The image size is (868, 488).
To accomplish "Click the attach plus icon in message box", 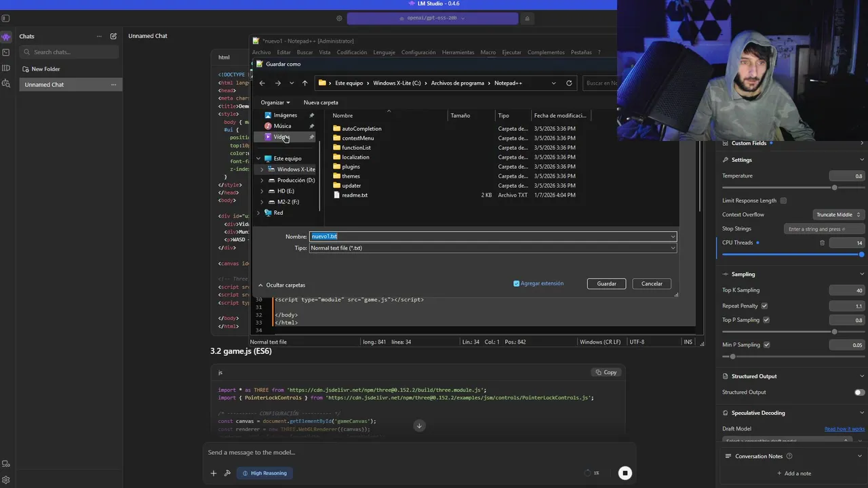I will (213, 473).
